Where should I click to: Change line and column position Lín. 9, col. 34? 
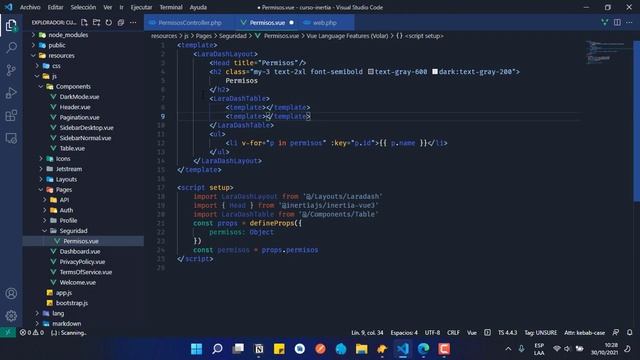coord(367,333)
